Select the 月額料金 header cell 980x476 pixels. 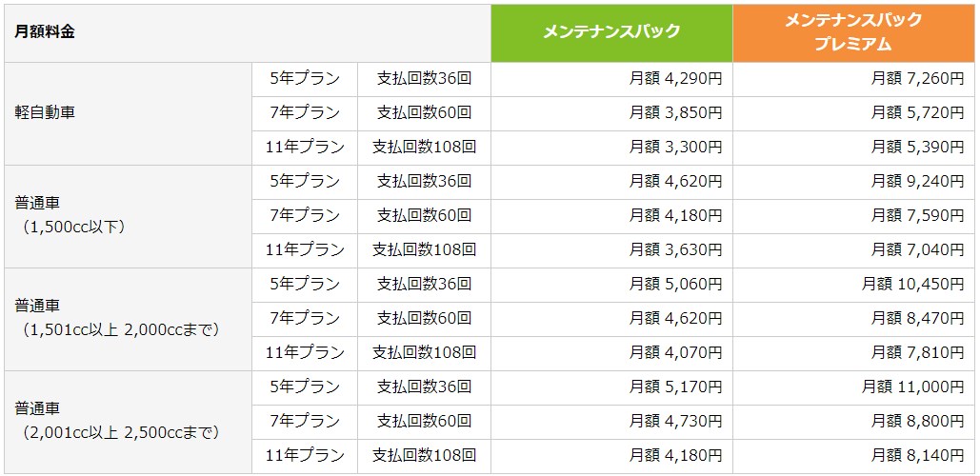tap(46, 32)
